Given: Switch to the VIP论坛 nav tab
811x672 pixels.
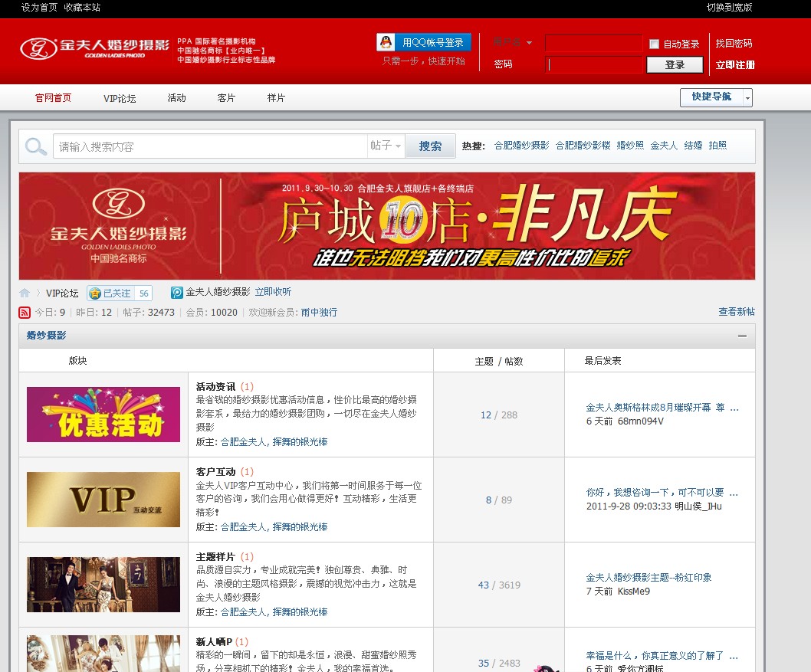Looking at the screenshot, I should tap(120, 98).
